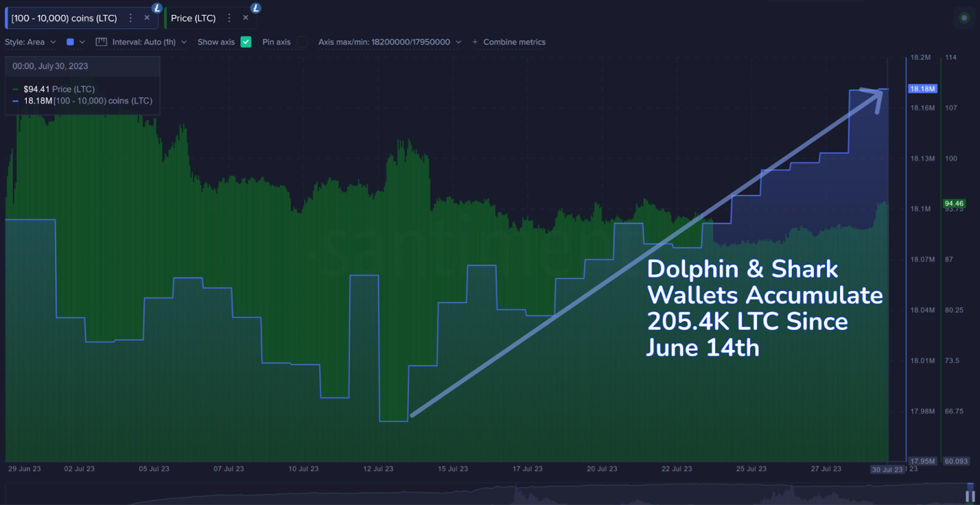
Task: Click Litecoin badge on Price (LTC) tab
Action: (256, 8)
